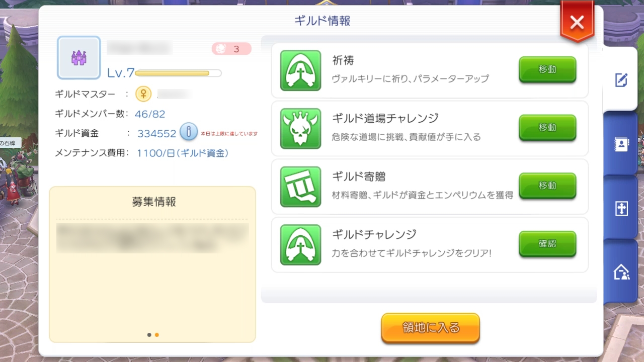Click the guild dojo horned skull icon

[300, 129]
